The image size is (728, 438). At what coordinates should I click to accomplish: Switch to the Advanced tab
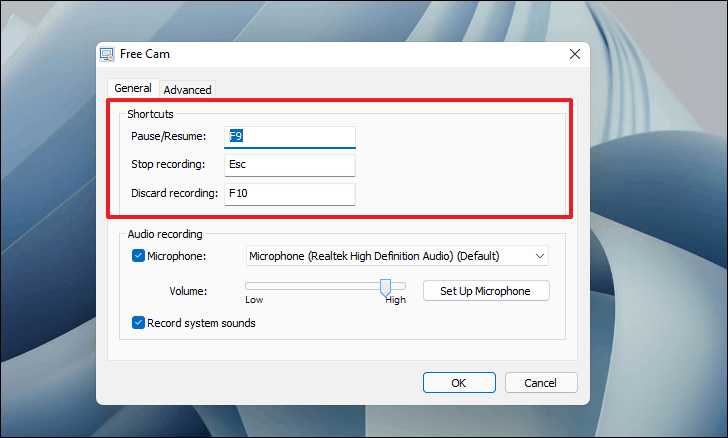coord(187,90)
